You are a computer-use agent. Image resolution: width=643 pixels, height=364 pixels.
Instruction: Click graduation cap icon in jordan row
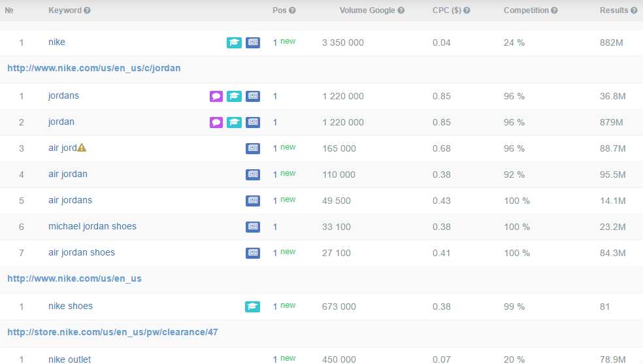[234, 123]
